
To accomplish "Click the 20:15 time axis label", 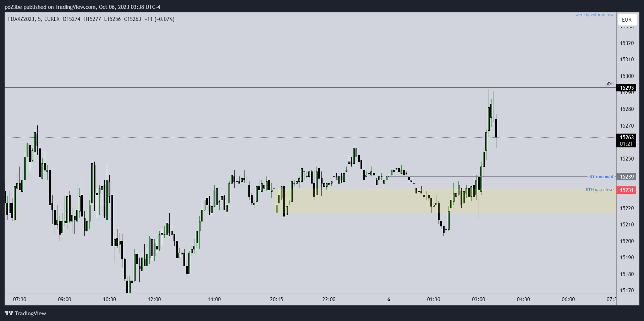I will (x=276, y=299).
